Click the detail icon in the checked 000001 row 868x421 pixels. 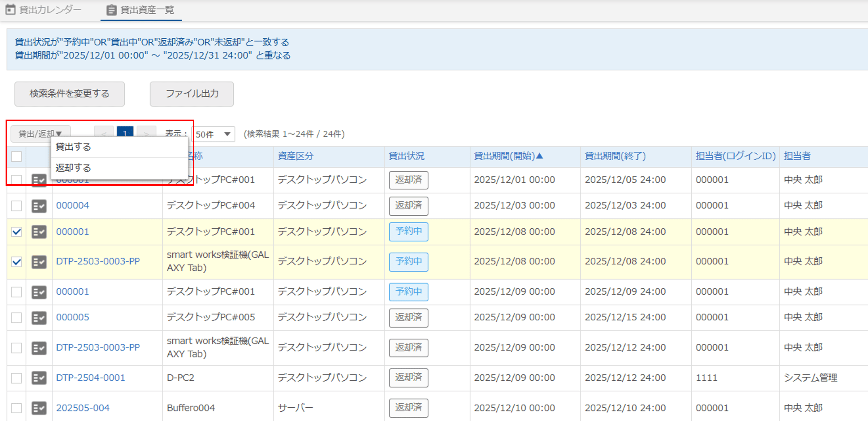39,232
